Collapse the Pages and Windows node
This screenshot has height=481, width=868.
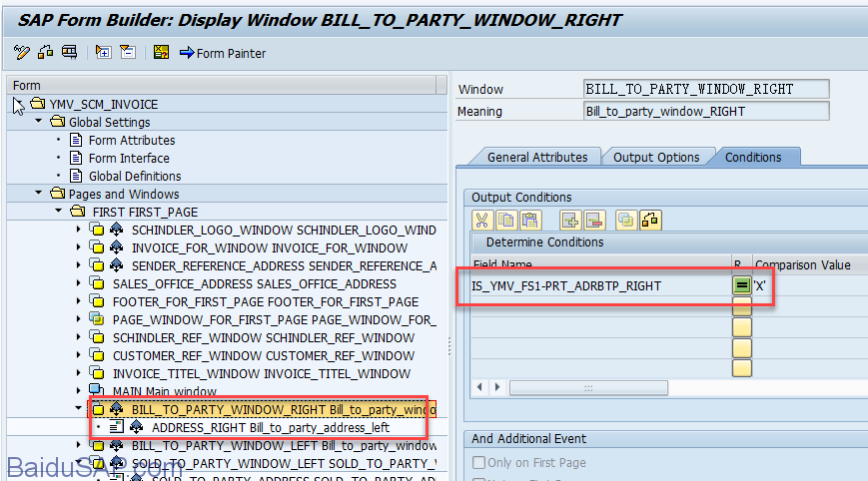tap(38, 193)
